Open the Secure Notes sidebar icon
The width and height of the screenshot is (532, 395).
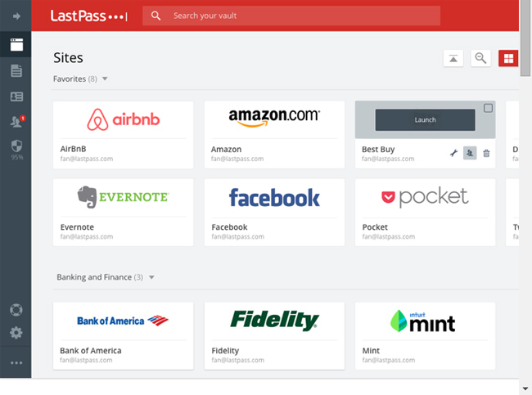[16, 71]
